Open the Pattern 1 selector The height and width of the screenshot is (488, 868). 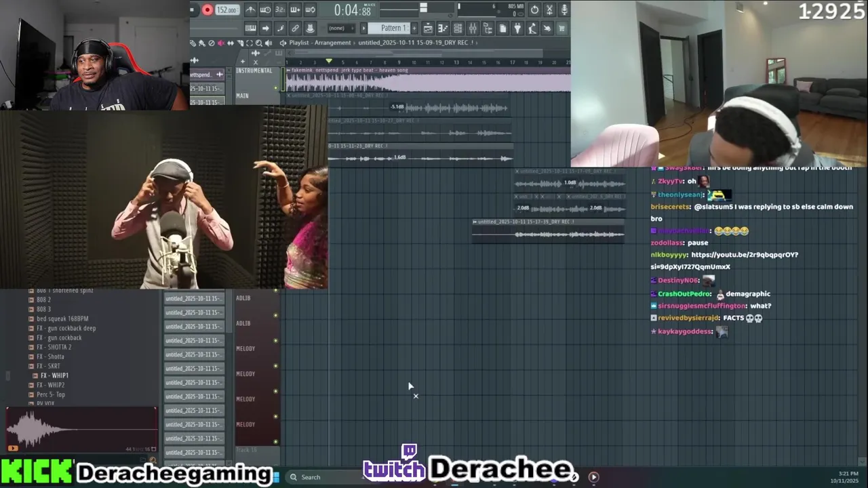(390, 28)
